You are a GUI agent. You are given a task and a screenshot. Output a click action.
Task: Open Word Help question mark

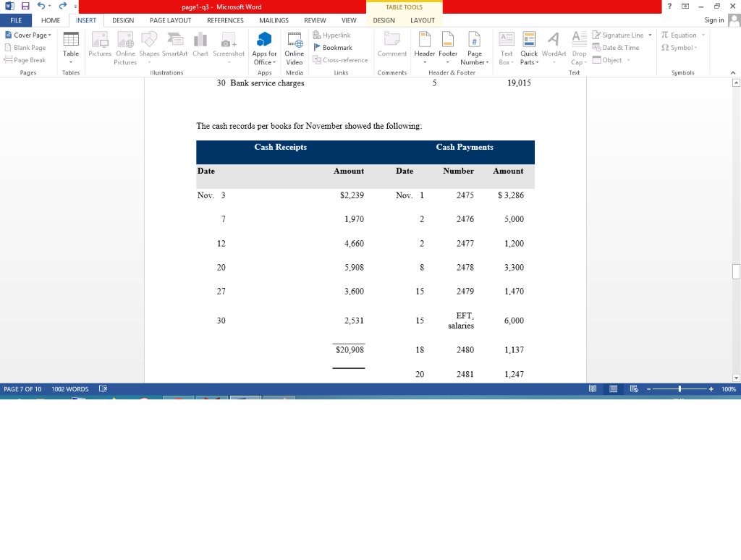coord(669,6)
